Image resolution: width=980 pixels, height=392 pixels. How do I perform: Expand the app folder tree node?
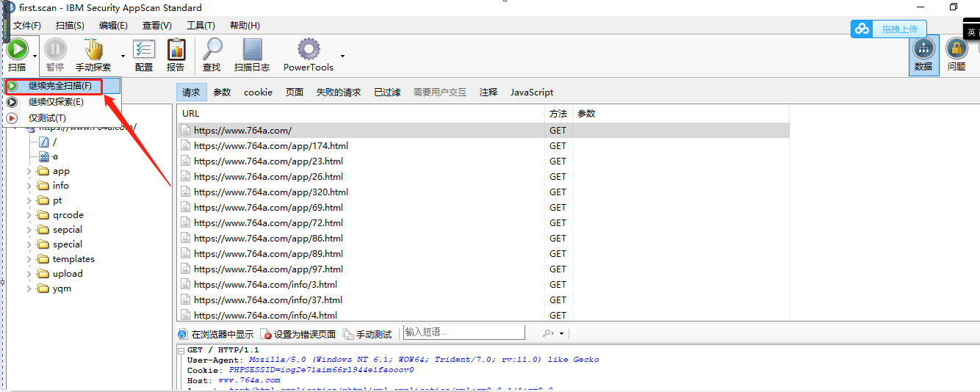pos(29,171)
